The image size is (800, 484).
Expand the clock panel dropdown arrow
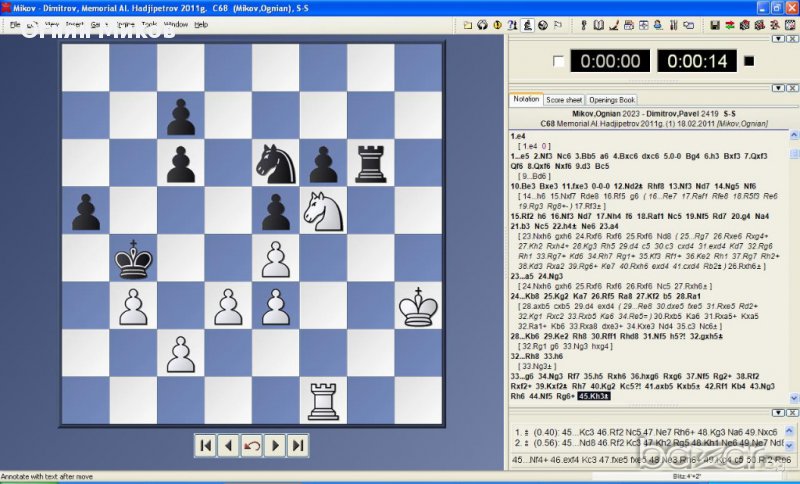[778, 38]
